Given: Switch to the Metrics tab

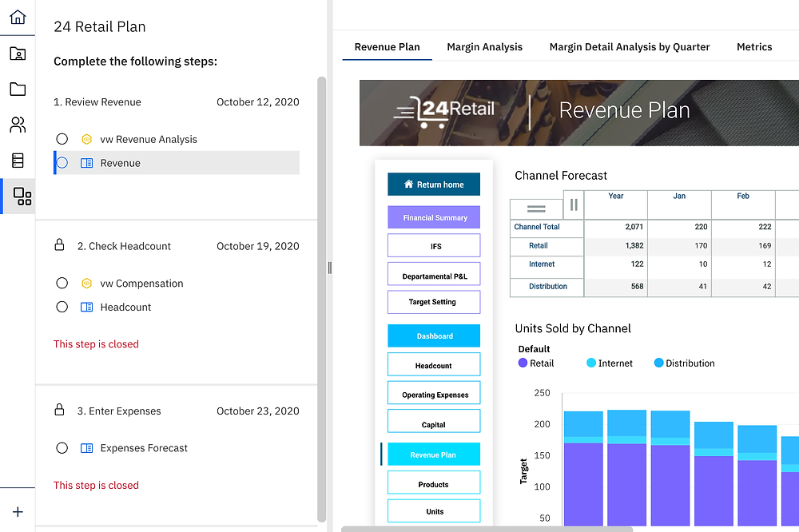Looking at the screenshot, I should [754, 47].
